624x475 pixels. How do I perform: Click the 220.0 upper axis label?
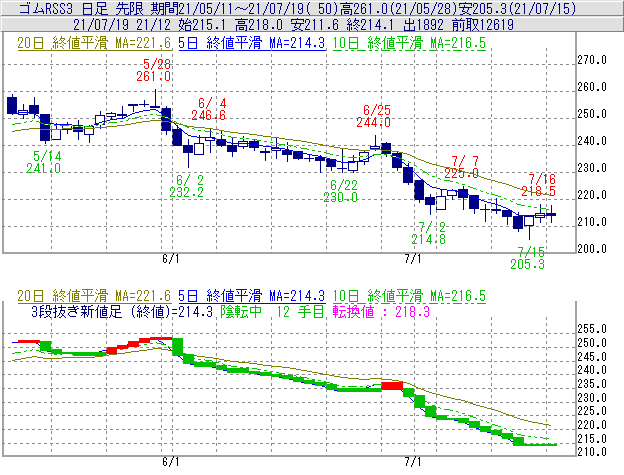click(592, 195)
